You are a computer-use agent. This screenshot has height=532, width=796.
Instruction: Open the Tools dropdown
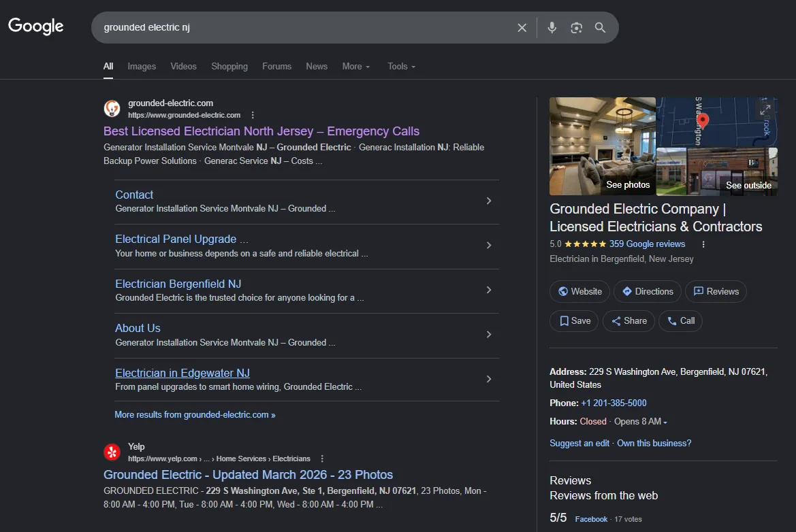[x=401, y=67]
